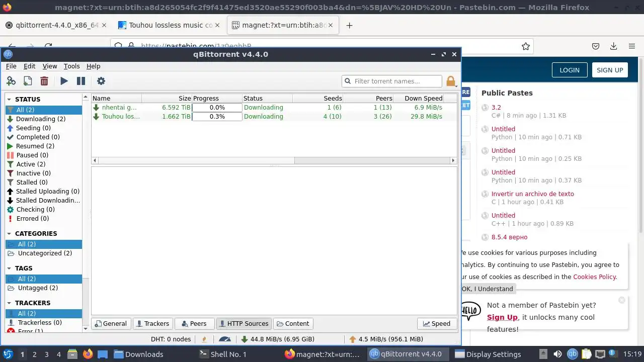Click the Pastebin Hello speech bubble icon
The width and height of the screenshot is (644, 362).
click(x=471, y=311)
